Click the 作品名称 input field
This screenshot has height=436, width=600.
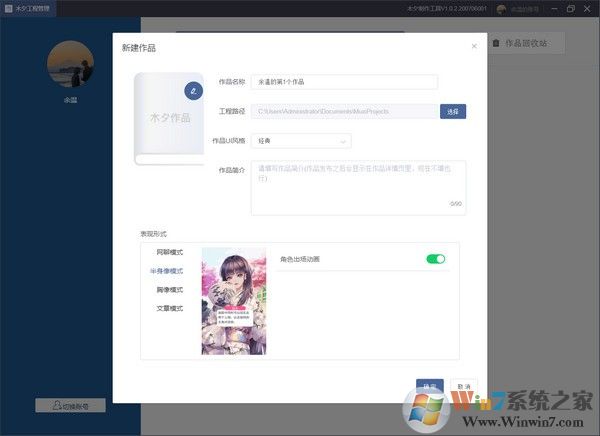pyautogui.click(x=344, y=82)
